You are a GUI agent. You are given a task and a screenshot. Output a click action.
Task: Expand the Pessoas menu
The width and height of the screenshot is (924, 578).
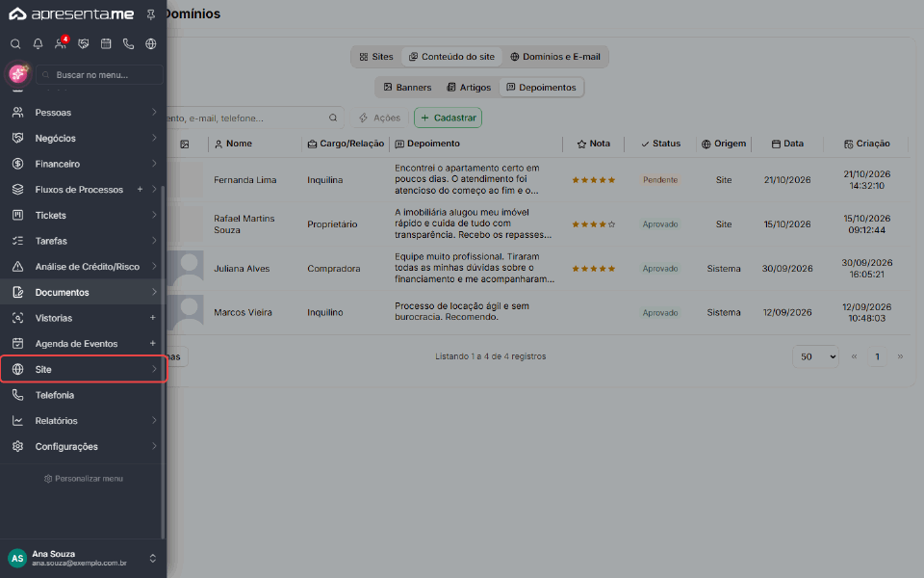point(83,112)
